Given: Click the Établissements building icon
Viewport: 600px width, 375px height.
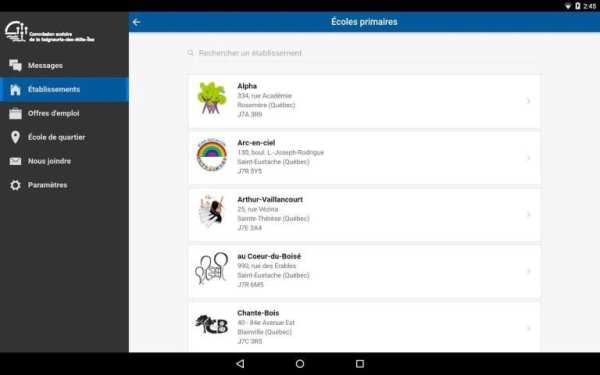Looking at the screenshot, I should click(15, 90).
